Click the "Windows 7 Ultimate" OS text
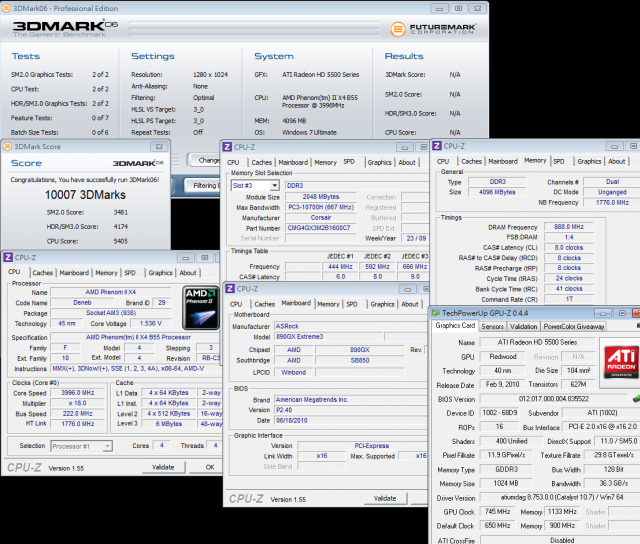Viewport: 640px width, 544px height. (309, 133)
